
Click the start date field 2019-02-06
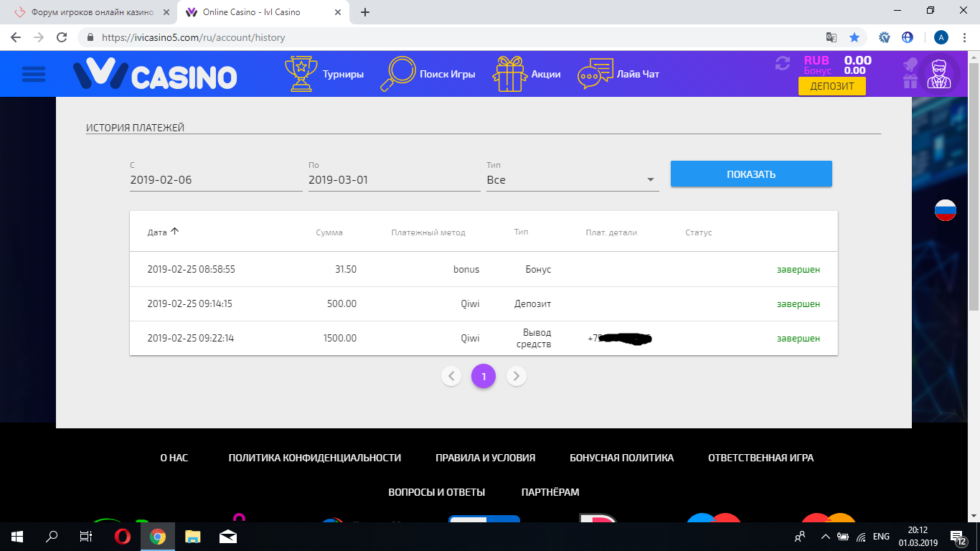[x=215, y=180]
